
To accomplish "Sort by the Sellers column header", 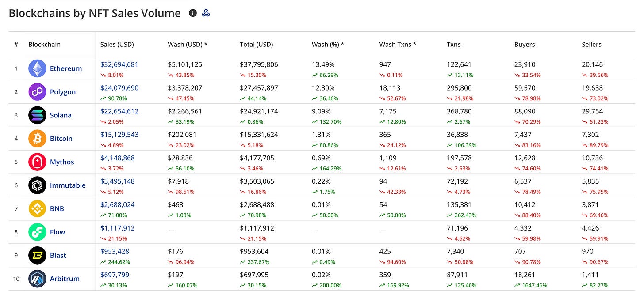I will [x=592, y=45].
